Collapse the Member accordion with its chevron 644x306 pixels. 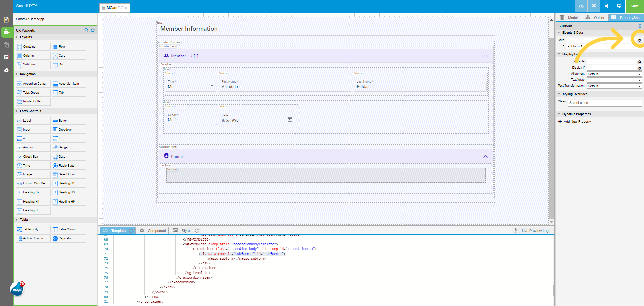pyautogui.click(x=485, y=56)
